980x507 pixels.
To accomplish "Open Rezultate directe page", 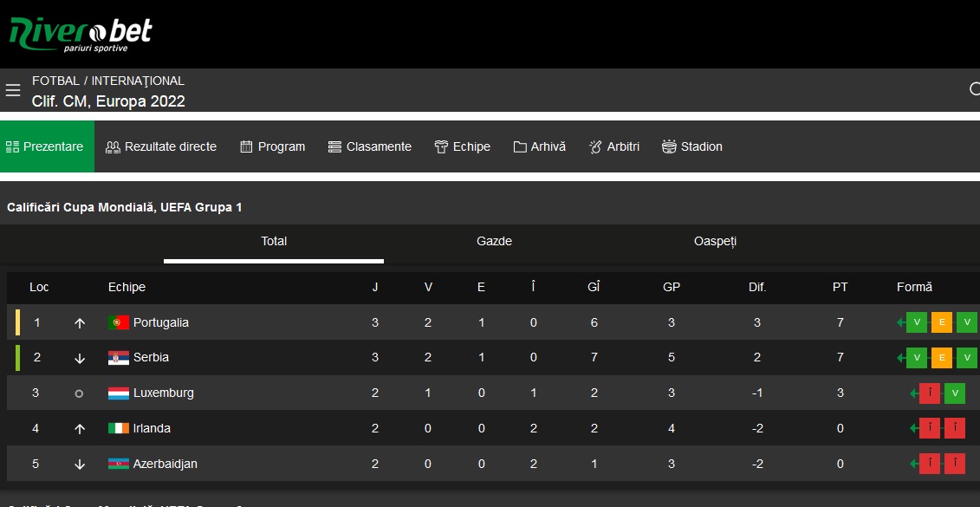I will (161, 146).
